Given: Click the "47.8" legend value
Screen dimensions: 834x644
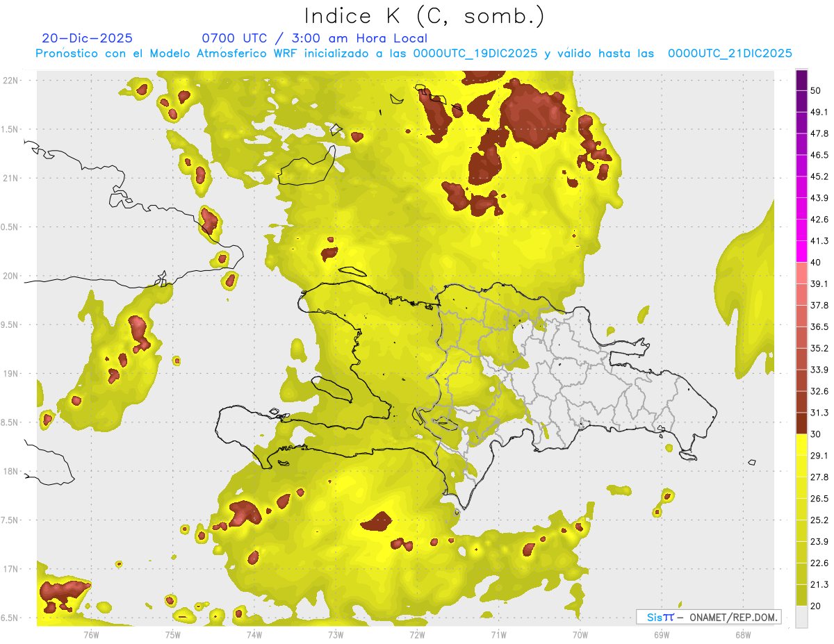Looking at the screenshot, I should [x=820, y=133].
